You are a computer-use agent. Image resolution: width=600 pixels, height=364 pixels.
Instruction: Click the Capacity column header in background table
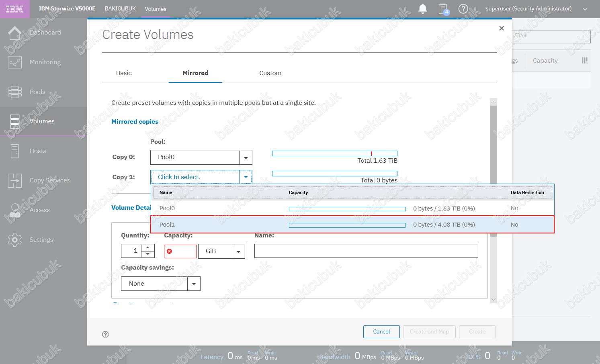coord(545,61)
